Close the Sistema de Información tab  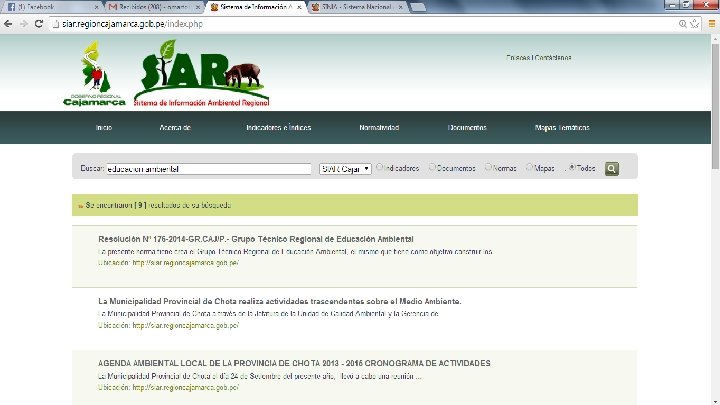(299, 7)
